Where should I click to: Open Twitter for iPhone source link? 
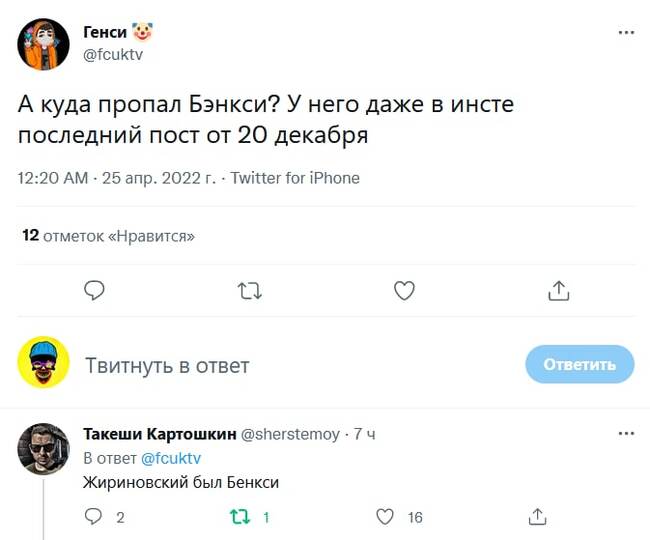[295, 178]
